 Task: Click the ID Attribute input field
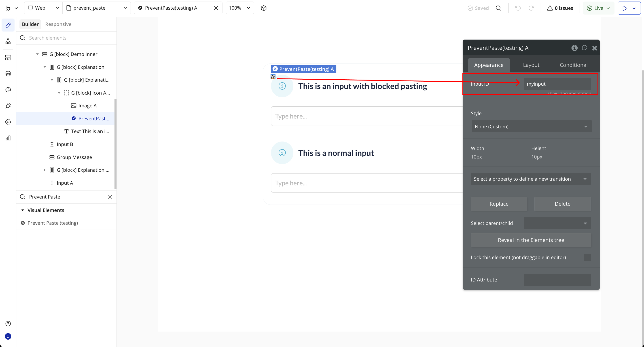coord(557,280)
